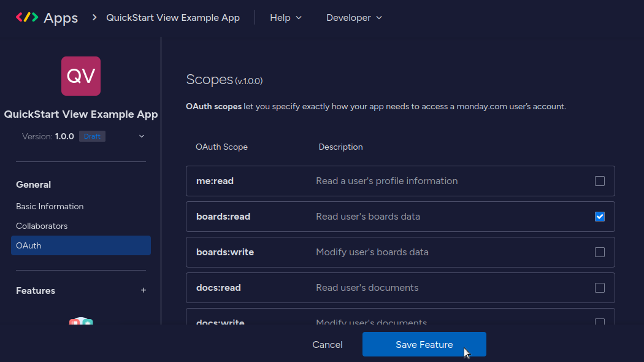Open Basic Information section
The image size is (644, 362).
tap(50, 206)
